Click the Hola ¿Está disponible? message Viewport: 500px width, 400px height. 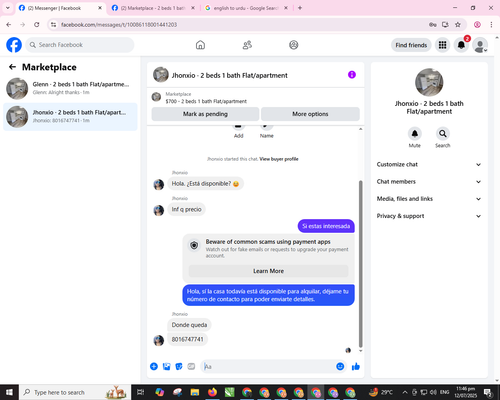pos(205,184)
